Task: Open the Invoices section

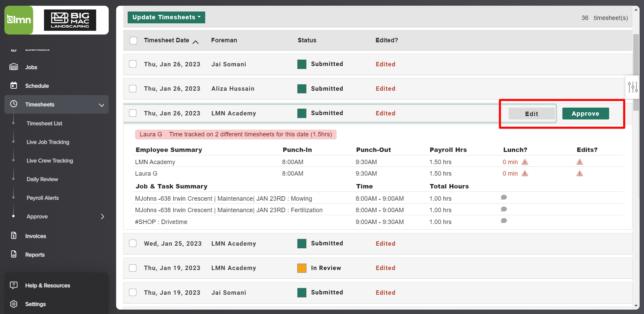Action: (x=36, y=236)
